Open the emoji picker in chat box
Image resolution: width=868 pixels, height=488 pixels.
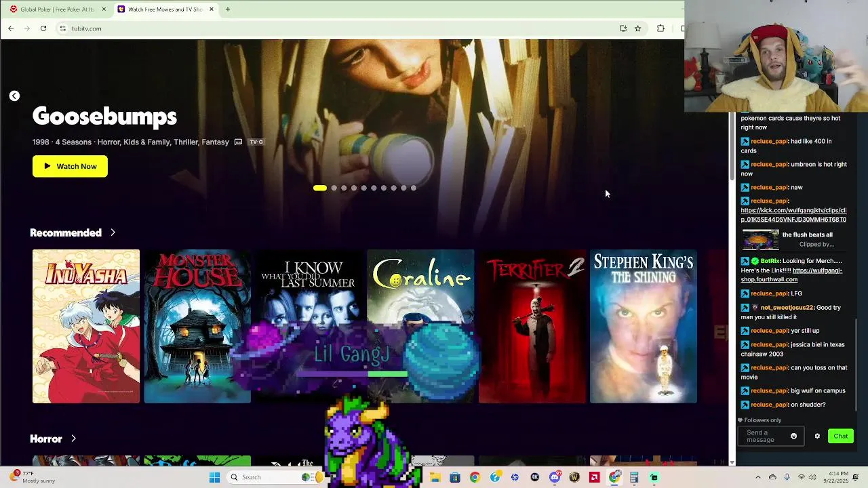point(793,436)
